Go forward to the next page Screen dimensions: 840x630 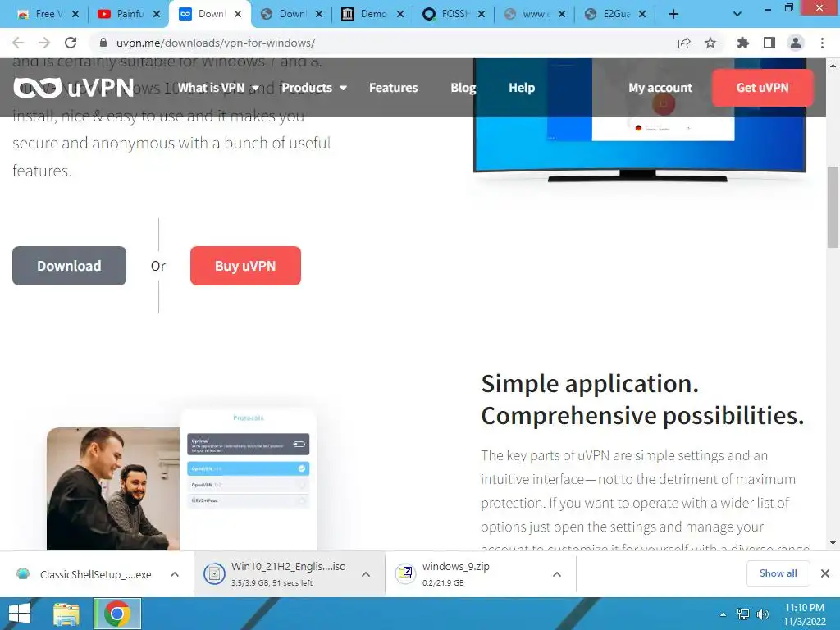(x=44, y=43)
